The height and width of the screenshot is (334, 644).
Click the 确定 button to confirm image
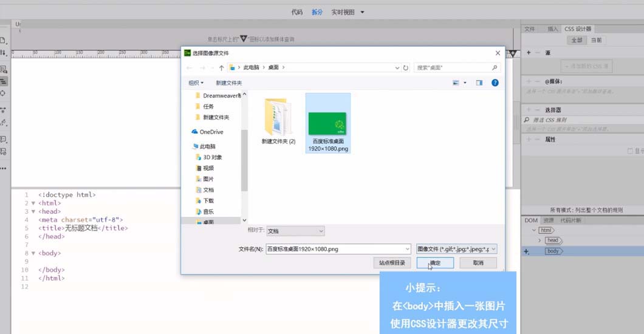(x=435, y=263)
